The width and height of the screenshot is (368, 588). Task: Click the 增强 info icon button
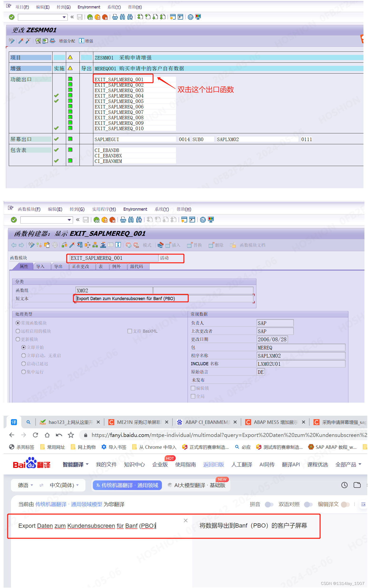86,41
